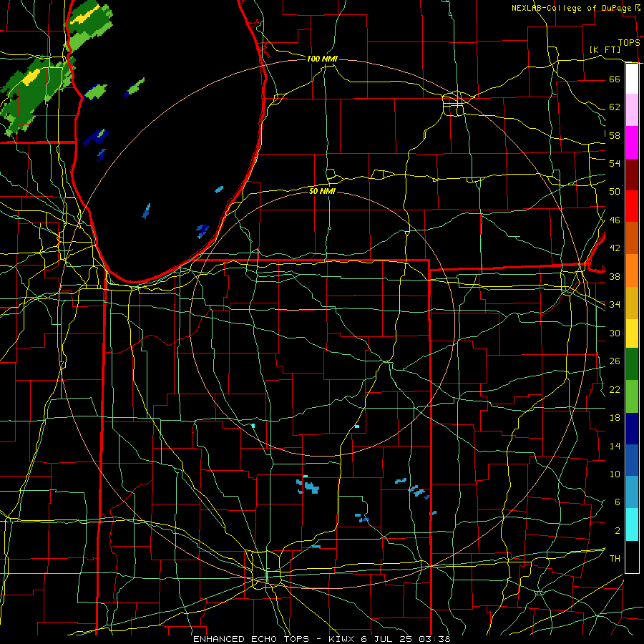Select the 46 legend value
This screenshot has height=644, width=644.
coord(615,220)
